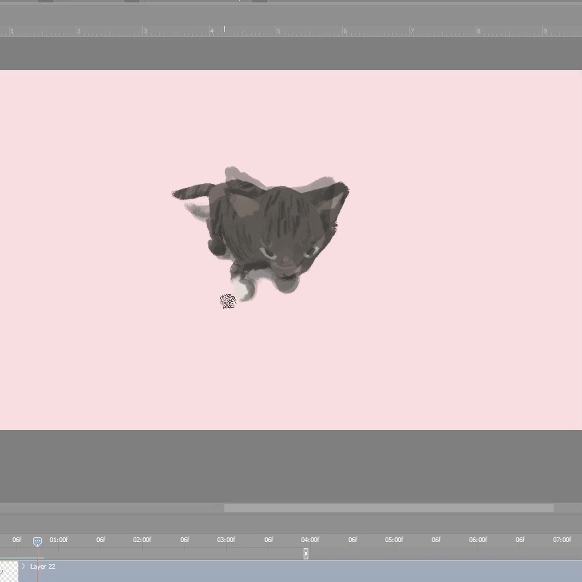Click the work area end handle
Viewport: 582px width, 582px height.
(x=306, y=553)
